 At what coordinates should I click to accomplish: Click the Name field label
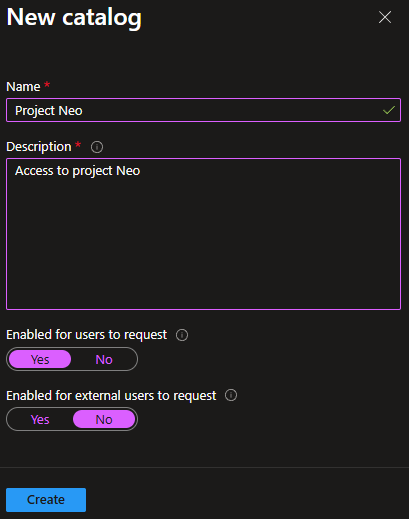23,87
